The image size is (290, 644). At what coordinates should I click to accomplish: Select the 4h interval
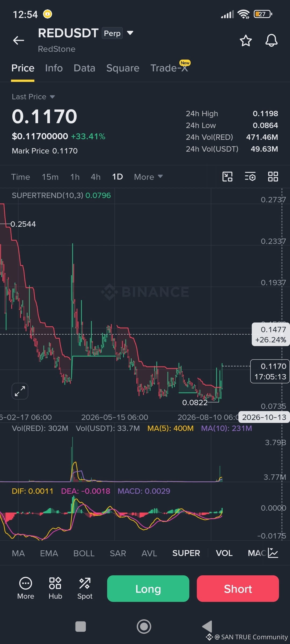(x=96, y=177)
